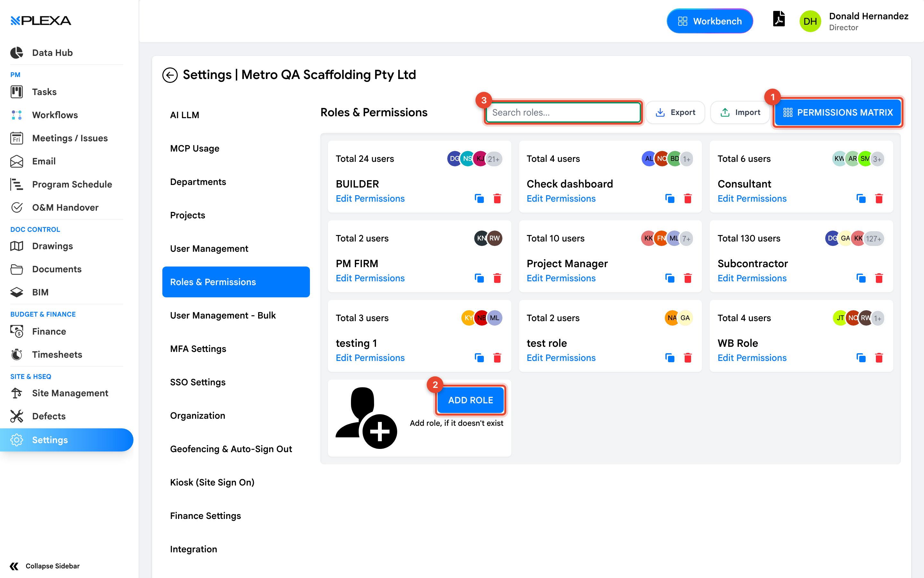Image resolution: width=924 pixels, height=578 pixels.
Task: Open Data Hub in sidebar
Action: 52,53
